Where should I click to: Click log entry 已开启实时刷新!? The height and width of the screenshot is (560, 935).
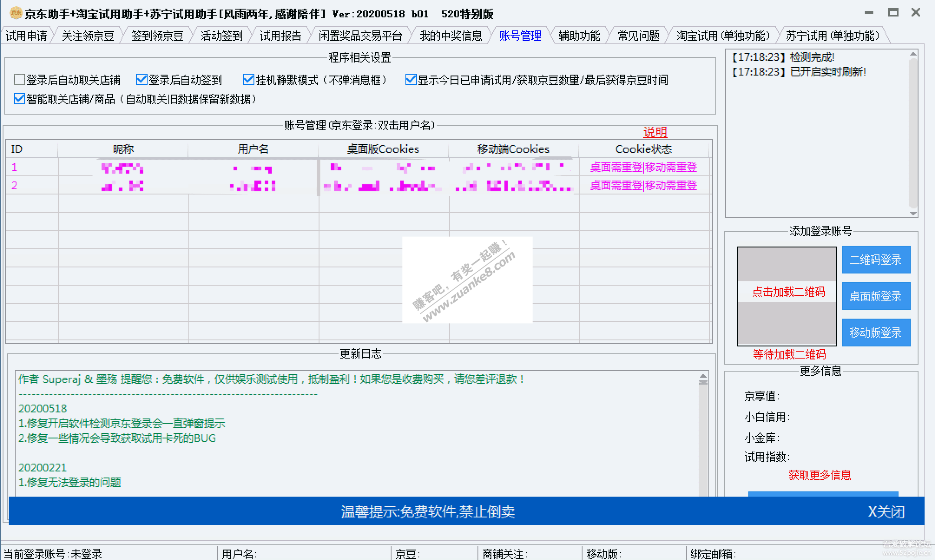click(x=799, y=72)
